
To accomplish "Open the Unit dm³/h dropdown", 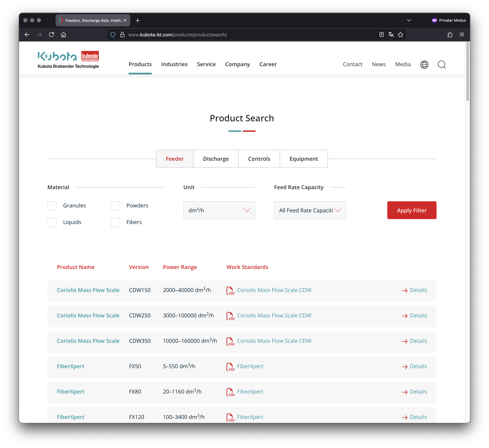I will (x=219, y=210).
